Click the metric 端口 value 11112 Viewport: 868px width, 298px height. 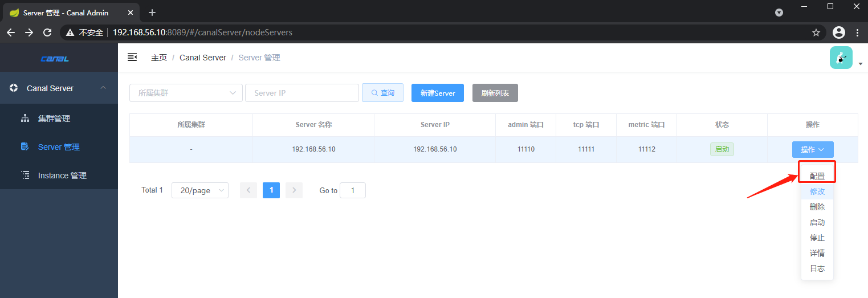click(647, 149)
